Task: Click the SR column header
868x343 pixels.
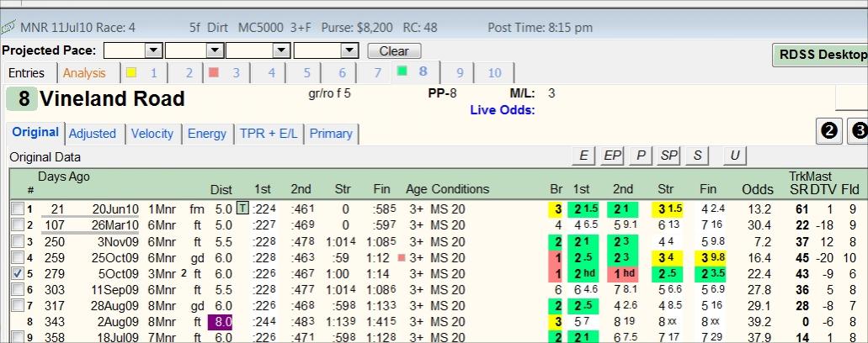Action: [799, 189]
